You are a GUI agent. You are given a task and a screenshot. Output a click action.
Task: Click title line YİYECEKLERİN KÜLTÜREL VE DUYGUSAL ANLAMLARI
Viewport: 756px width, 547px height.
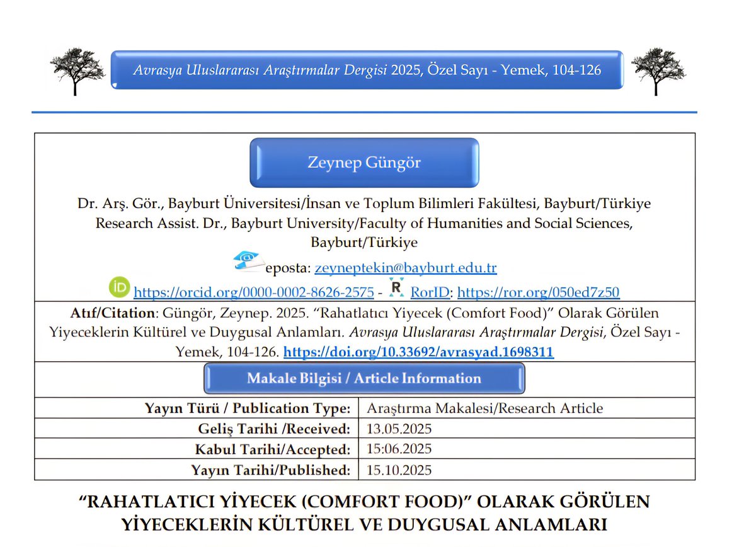(x=364, y=524)
